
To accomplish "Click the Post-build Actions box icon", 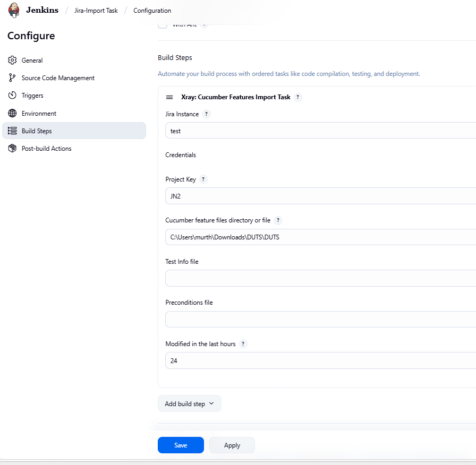I will (x=12, y=148).
